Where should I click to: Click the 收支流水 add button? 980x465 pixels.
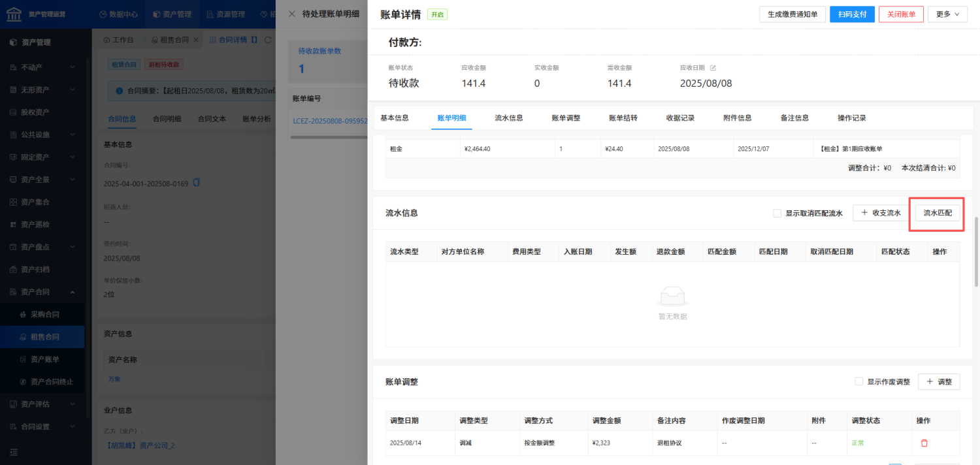click(881, 213)
